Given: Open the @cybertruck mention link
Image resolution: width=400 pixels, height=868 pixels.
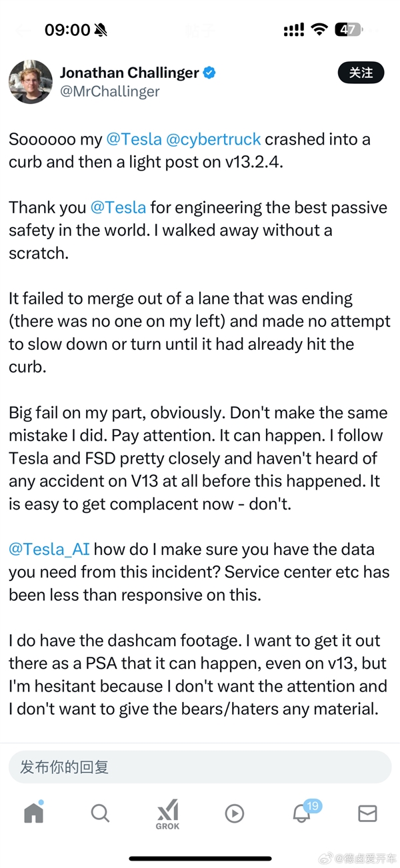Looking at the screenshot, I should pos(213,139).
